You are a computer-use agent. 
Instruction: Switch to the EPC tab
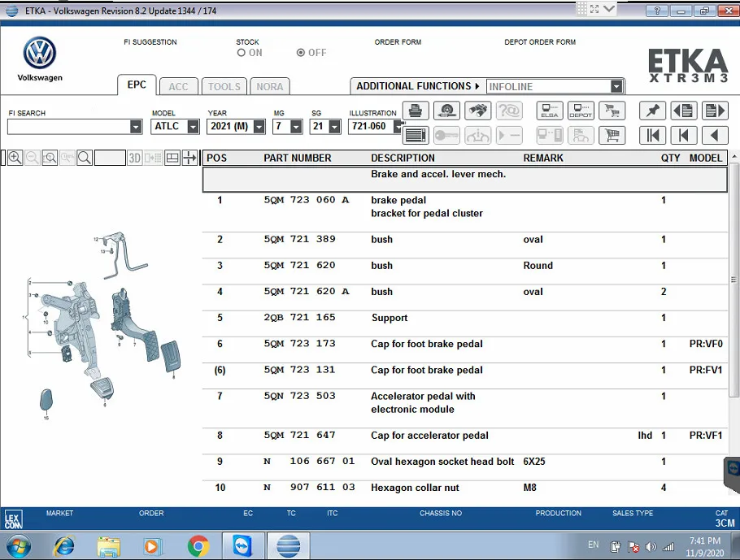point(137,85)
